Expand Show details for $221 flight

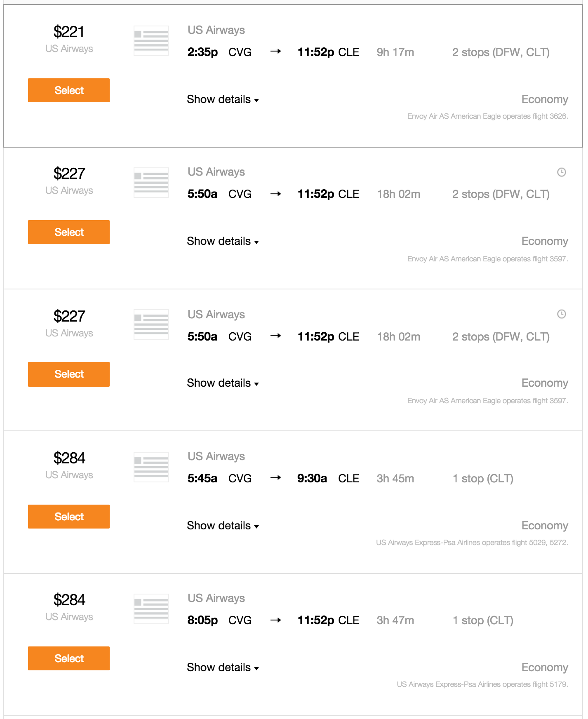pos(223,99)
